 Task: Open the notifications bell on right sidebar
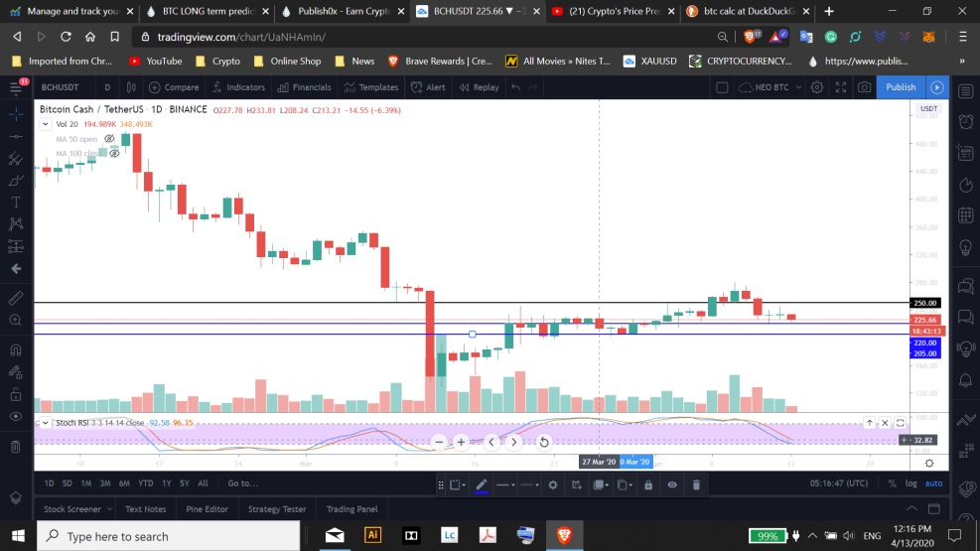point(966,380)
